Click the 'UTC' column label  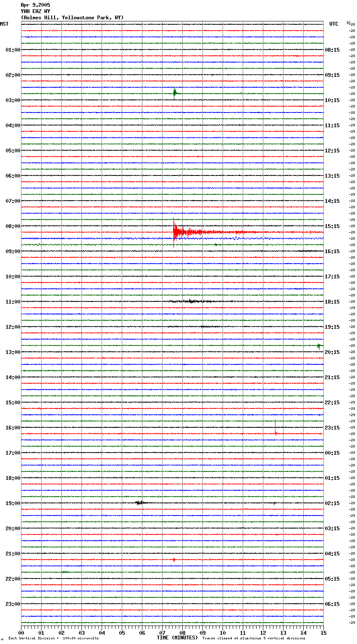334,24
